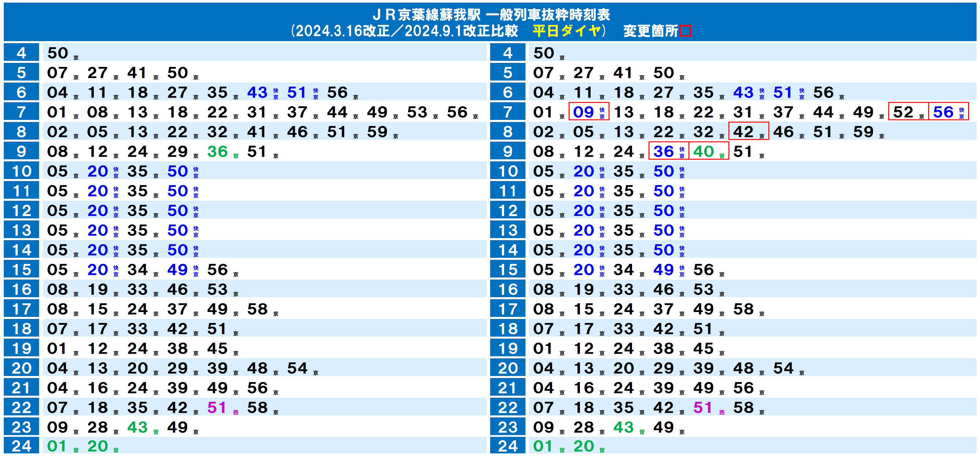
Task: Click 58 departure in left table hour 17
Action: point(258,309)
